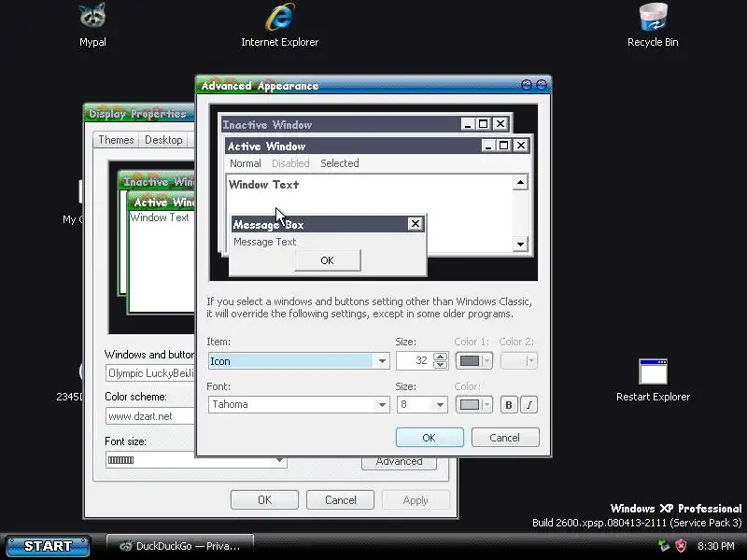Image resolution: width=747 pixels, height=560 pixels.
Task: Select the Recycle Bin desktop icon
Action: pos(653,25)
